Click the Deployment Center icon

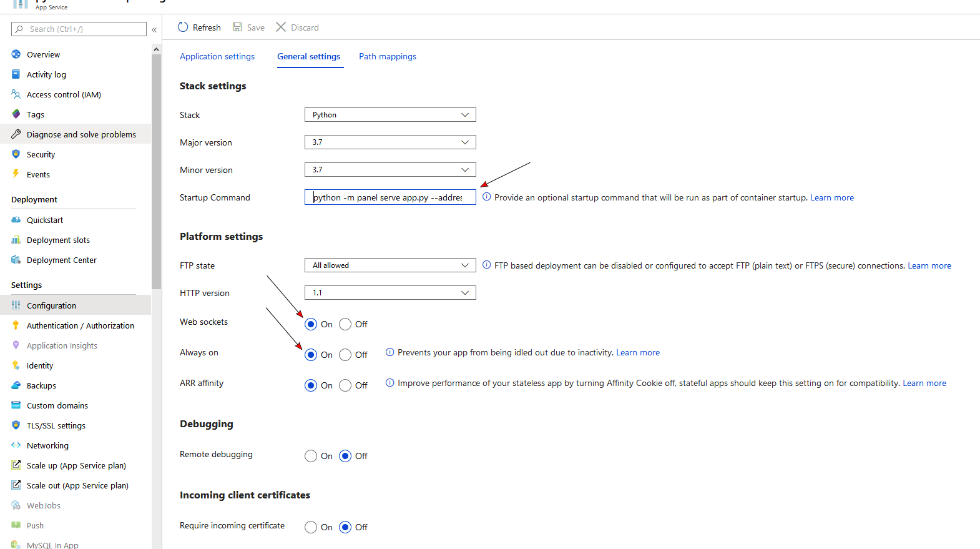click(16, 260)
